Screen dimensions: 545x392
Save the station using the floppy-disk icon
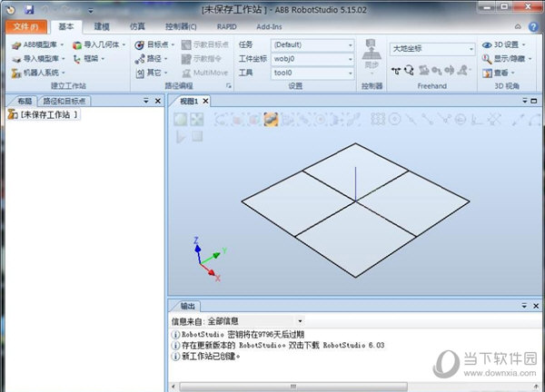(x=29, y=10)
